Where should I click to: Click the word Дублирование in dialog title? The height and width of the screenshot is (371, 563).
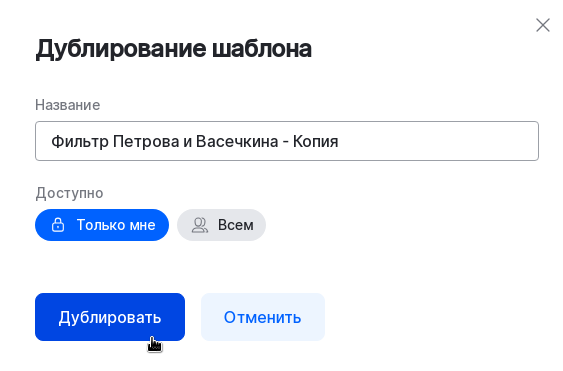coord(121,49)
